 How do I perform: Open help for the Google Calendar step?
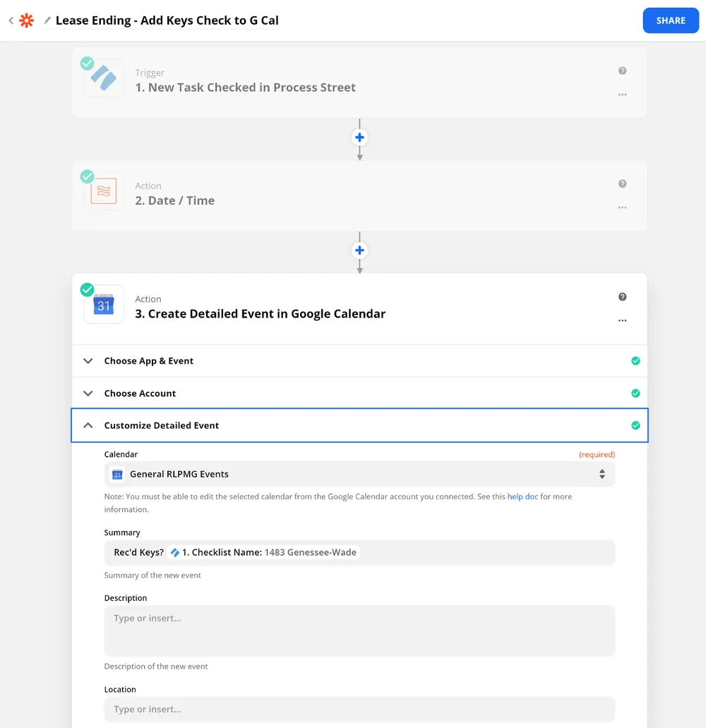623,297
